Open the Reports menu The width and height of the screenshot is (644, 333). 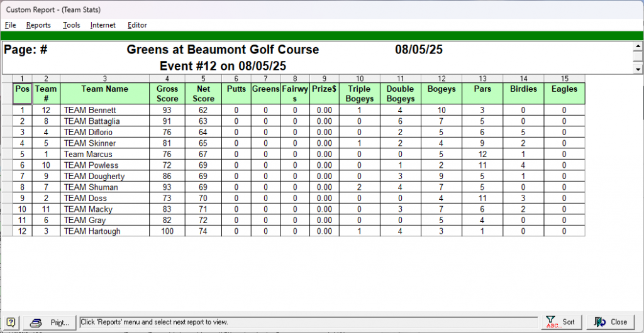[38, 25]
